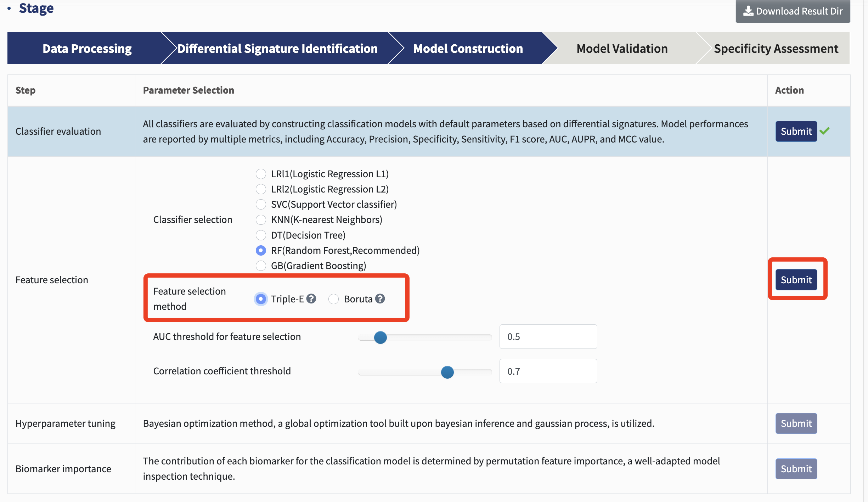The width and height of the screenshot is (868, 502).
Task: Submit the Biomarker importance step
Action: point(796,469)
